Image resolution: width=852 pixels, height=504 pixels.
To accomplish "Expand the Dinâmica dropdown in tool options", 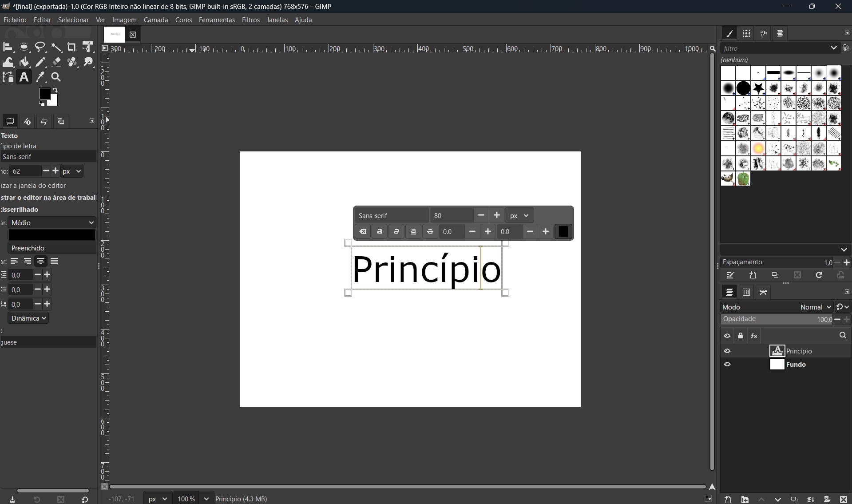I will point(28,318).
